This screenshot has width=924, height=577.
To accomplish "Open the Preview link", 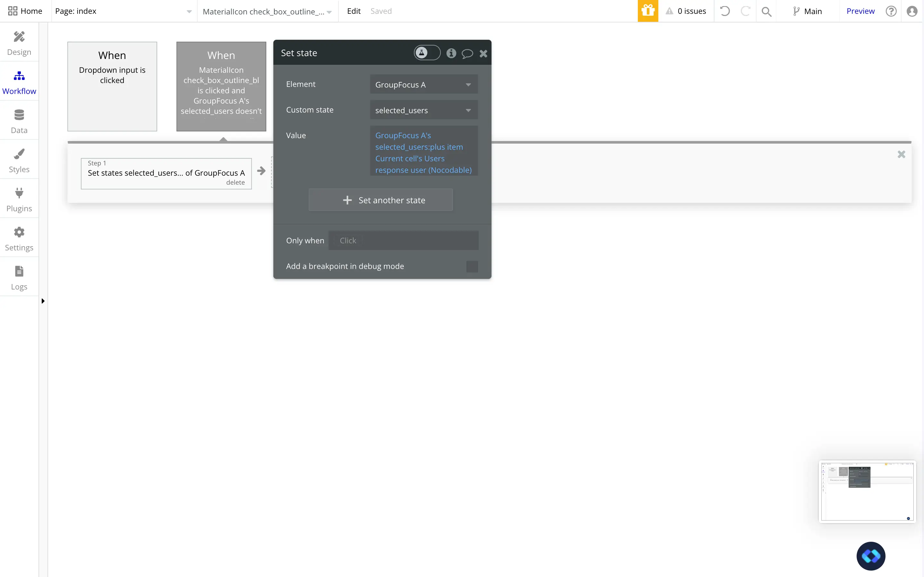I will tap(860, 11).
